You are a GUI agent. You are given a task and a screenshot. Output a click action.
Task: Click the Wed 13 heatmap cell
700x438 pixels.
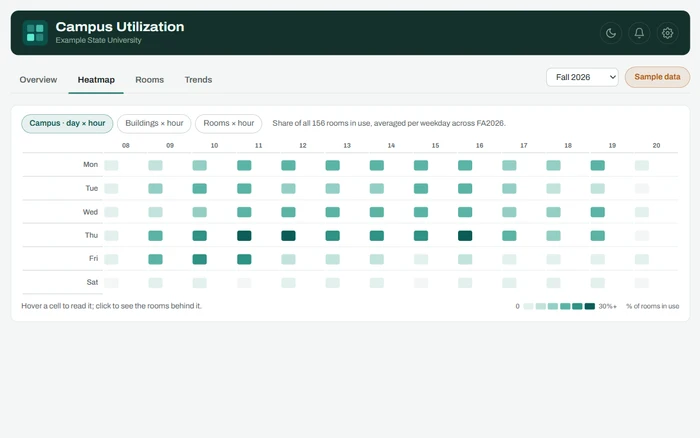pos(333,212)
